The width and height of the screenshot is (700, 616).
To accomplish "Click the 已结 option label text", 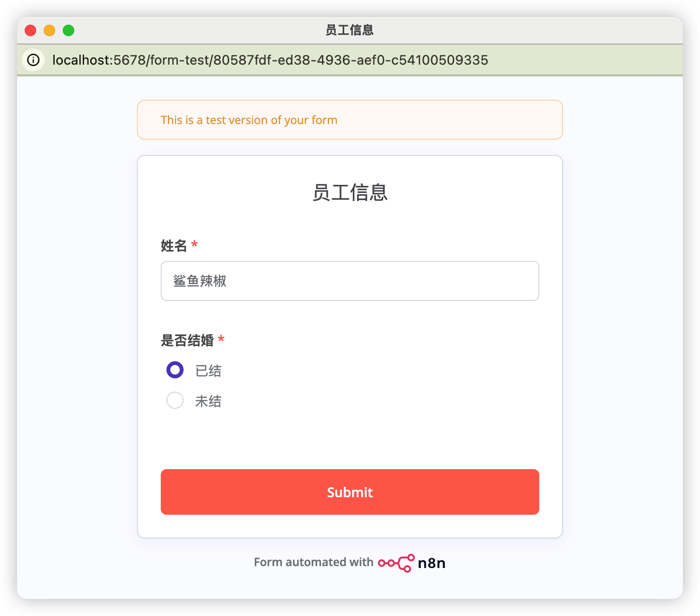I will pos(208,371).
